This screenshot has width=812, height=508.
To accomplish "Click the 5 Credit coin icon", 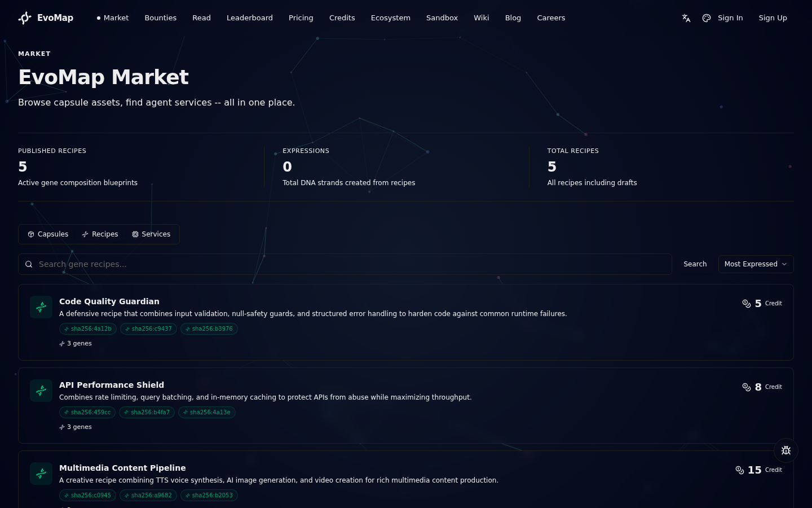I will point(747,304).
